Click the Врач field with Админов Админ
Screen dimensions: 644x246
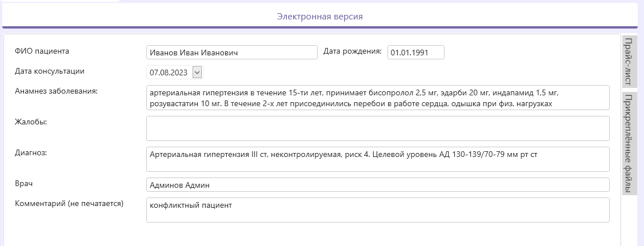pyautogui.click(x=378, y=184)
